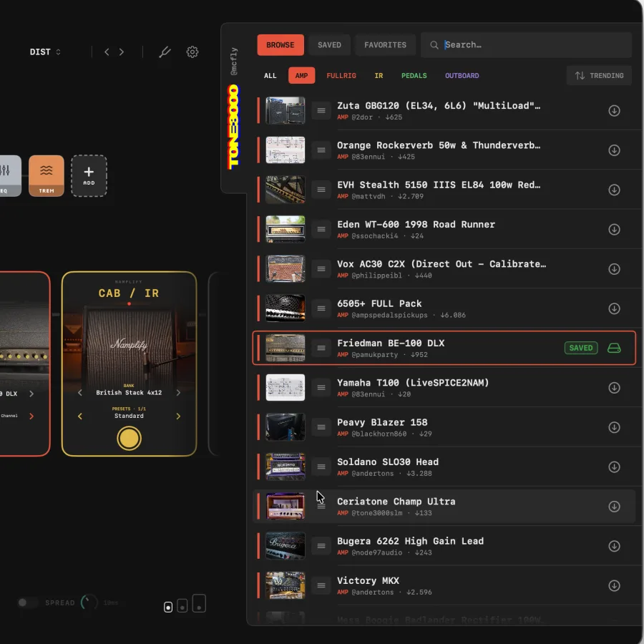
Task: Open Victory MKX list menu icon
Action: click(x=321, y=585)
